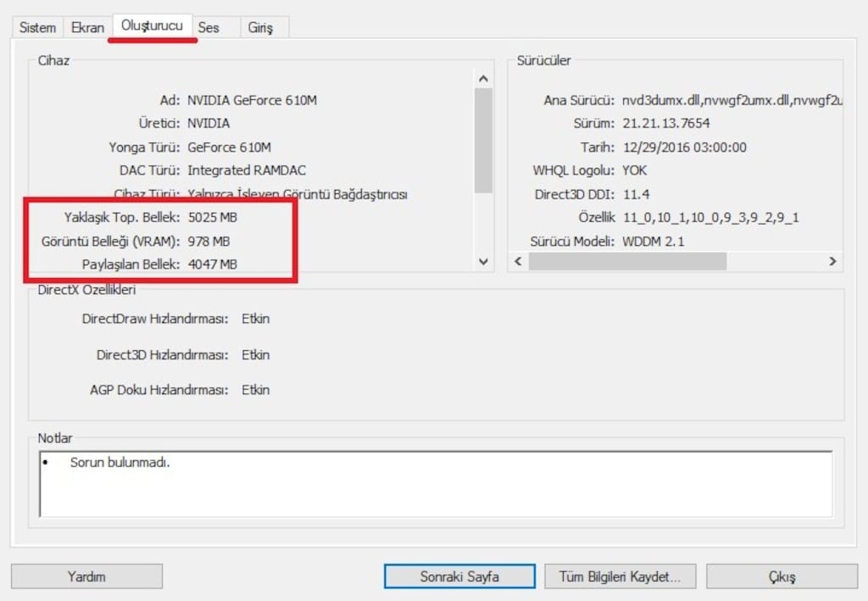
Task: Click the Üretici value NVIDIA
Action: click(x=209, y=124)
